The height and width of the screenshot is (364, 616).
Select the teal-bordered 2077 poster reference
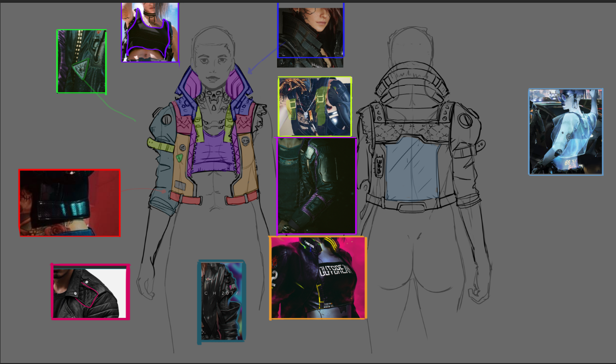point(222,302)
